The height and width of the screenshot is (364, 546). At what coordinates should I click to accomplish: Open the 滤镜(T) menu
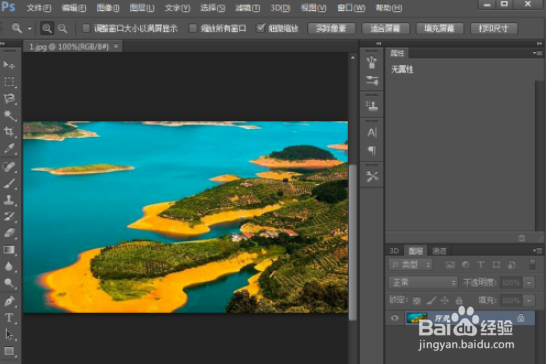tap(248, 8)
